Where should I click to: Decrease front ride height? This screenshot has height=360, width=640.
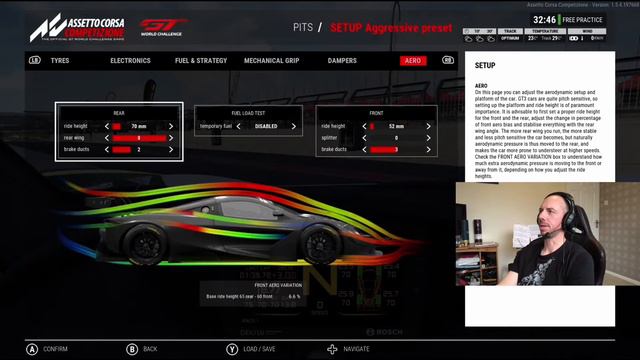[x=364, y=127]
